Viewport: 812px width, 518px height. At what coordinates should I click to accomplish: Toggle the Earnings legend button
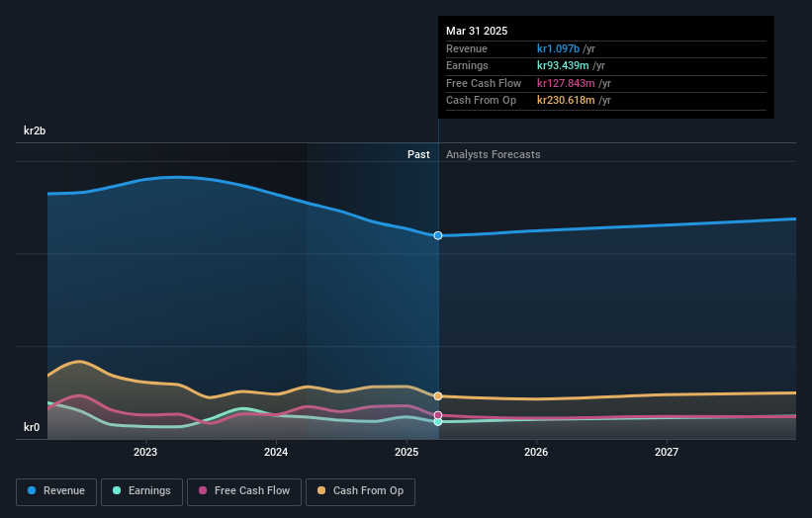pyautogui.click(x=141, y=491)
